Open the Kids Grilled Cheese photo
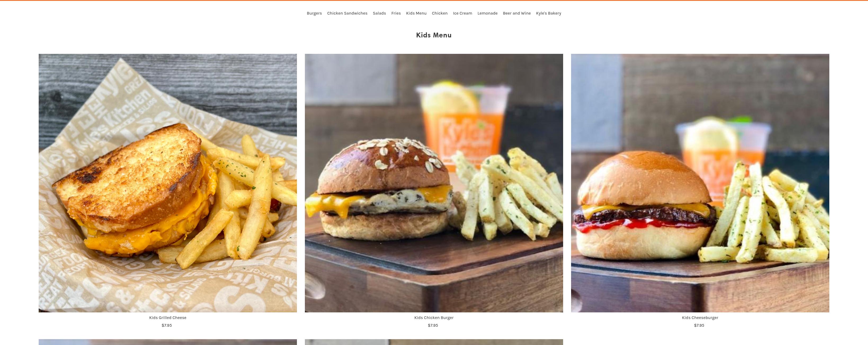This screenshot has width=868, height=345. tap(168, 183)
